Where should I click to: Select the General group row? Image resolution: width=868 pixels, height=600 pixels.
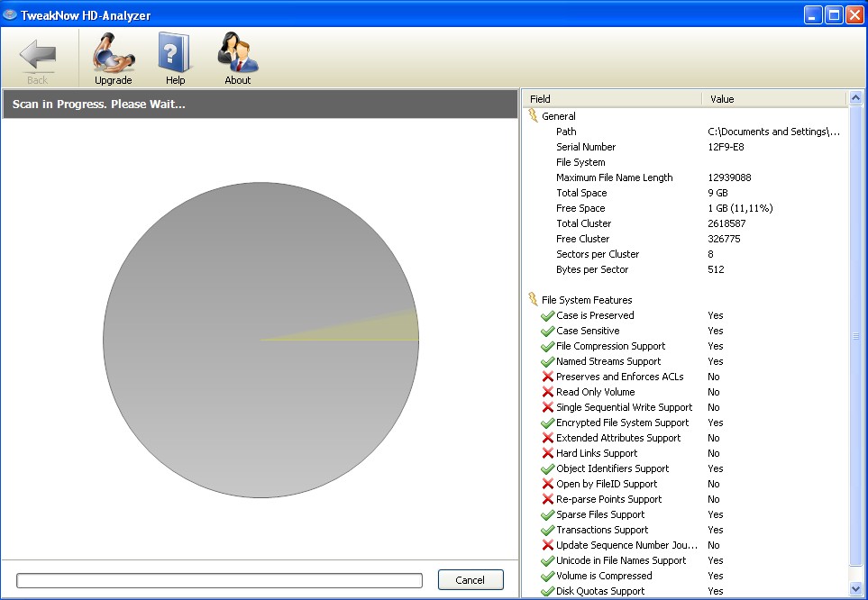tap(559, 116)
